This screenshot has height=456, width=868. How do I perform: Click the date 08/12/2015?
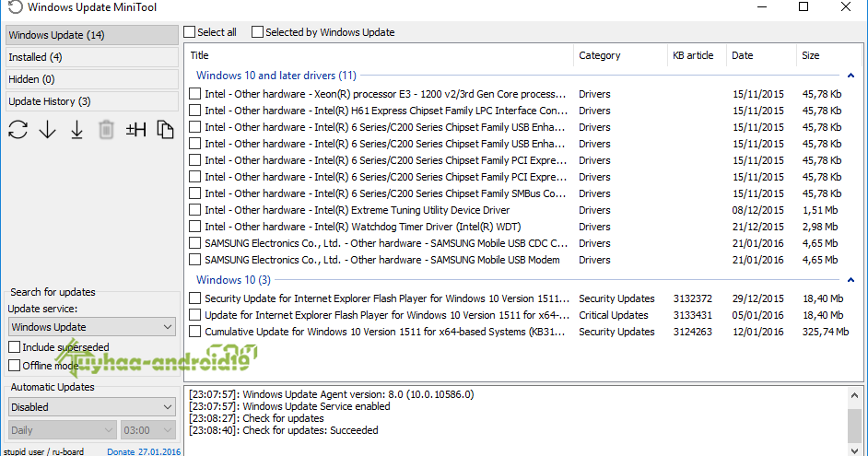757,210
